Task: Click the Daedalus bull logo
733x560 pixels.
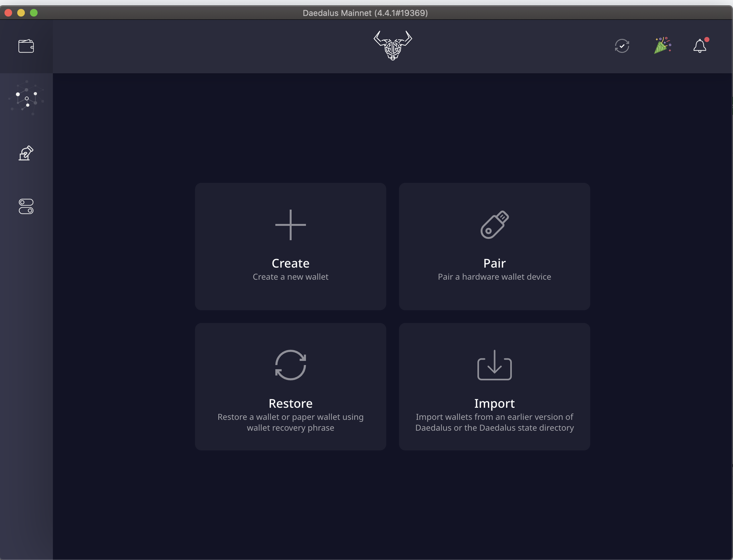Action: click(393, 45)
